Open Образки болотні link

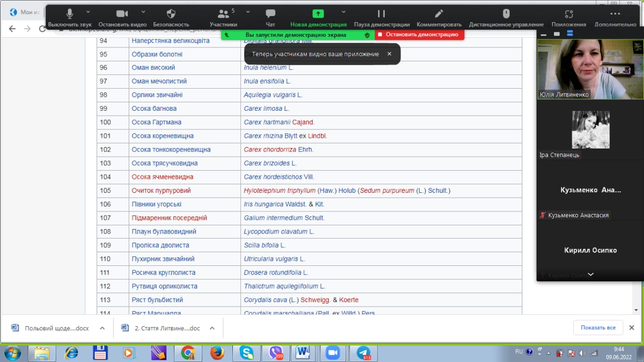click(x=157, y=54)
